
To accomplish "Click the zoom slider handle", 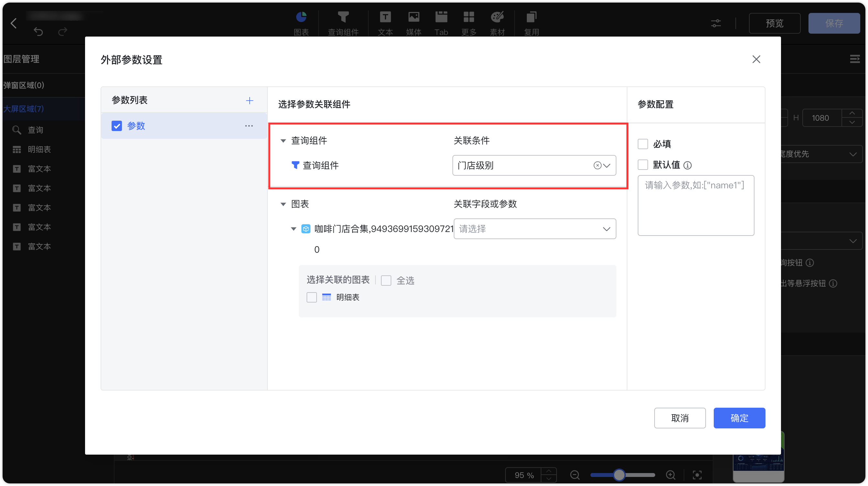I will pyautogui.click(x=619, y=475).
